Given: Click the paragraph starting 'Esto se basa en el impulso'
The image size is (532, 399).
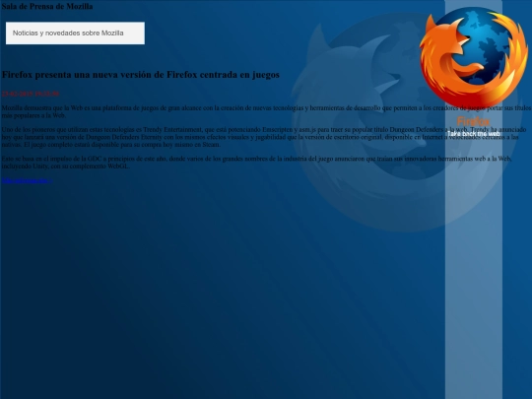Looking at the screenshot, I should (x=256, y=163).
